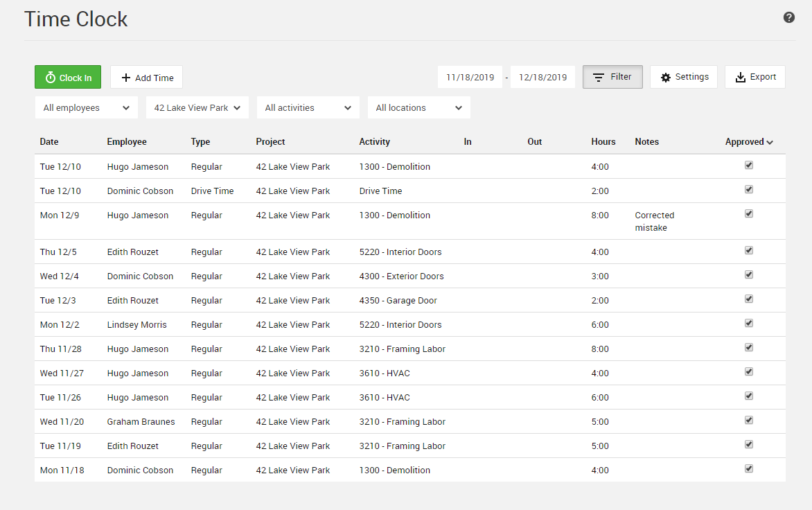Open the All locations dropdown
This screenshot has width=812, height=510.
418,108
